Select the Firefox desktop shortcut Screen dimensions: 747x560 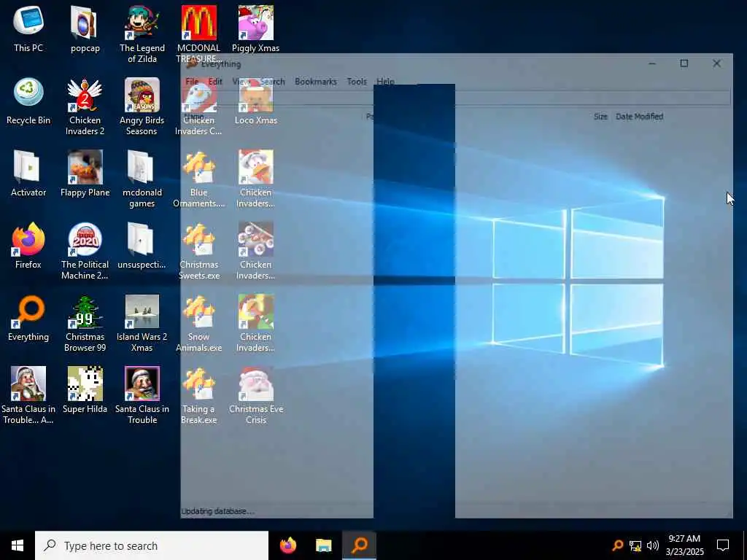[x=28, y=246]
